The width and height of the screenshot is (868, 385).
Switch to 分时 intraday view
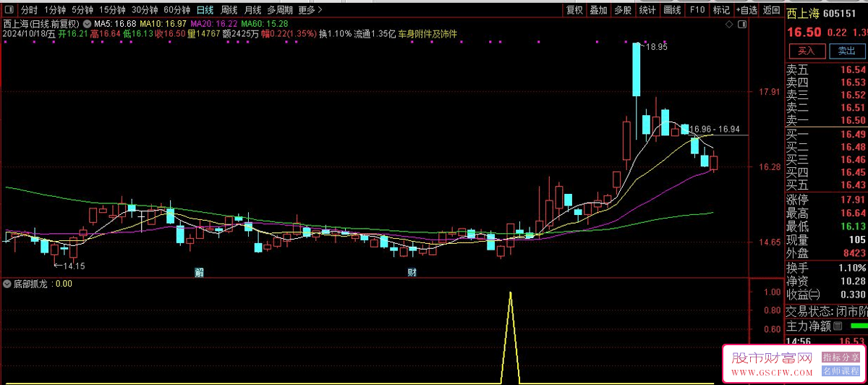click(29, 10)
